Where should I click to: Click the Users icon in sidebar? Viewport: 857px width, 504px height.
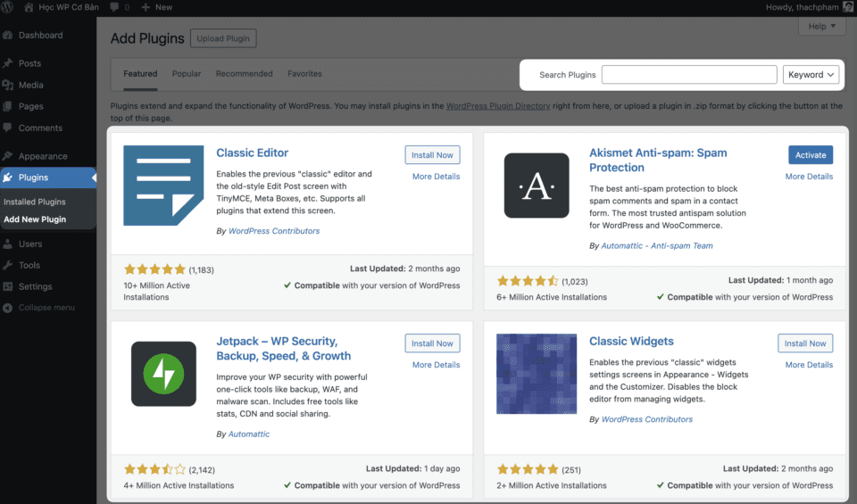(8, 244)
